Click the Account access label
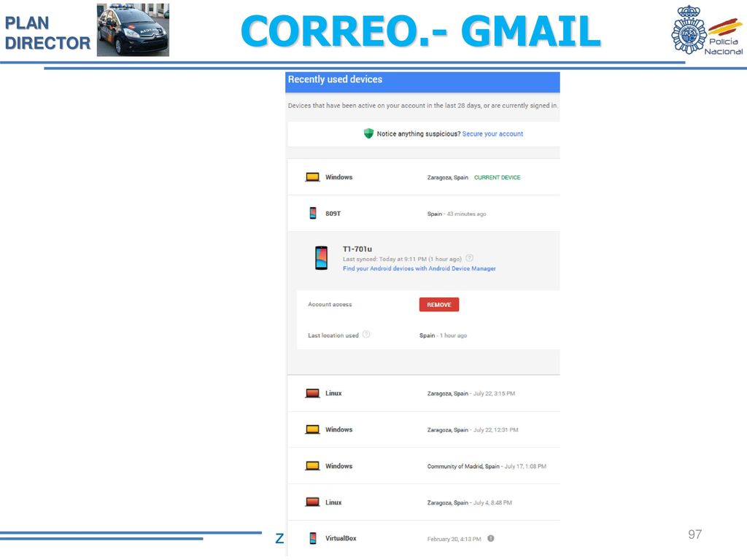Screen dimensions: 747x560 (x=330, y=304)
